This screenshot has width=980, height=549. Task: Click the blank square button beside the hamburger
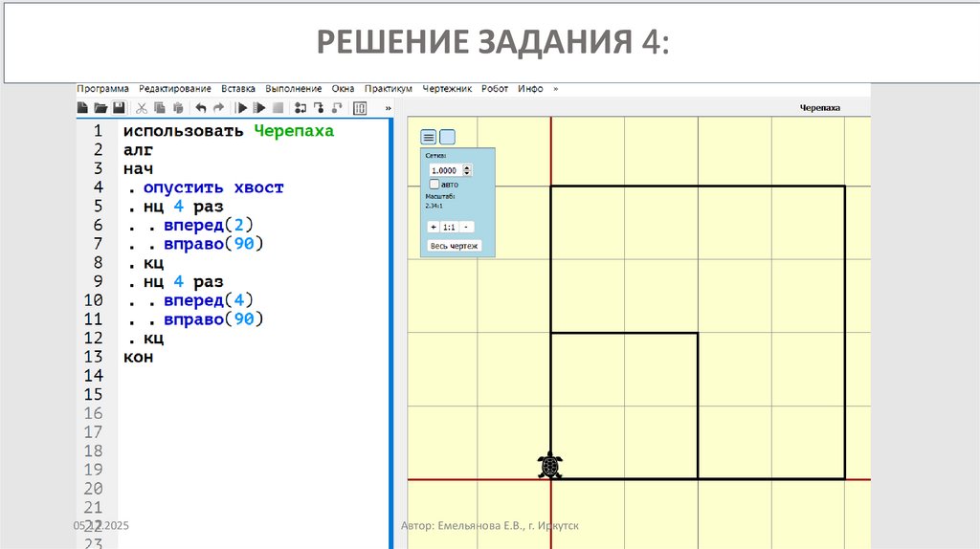coord(448,138)
